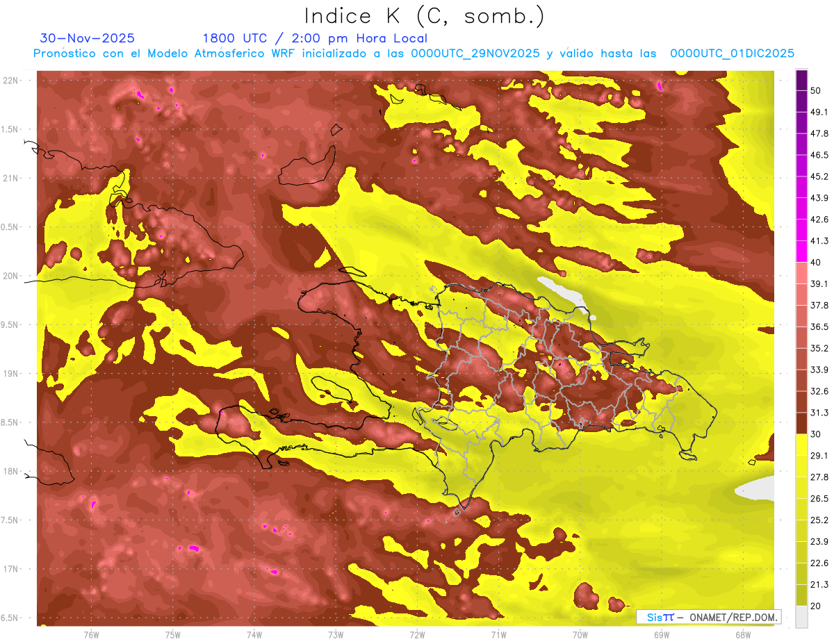The image size is (834, 644).
Task: Click the '36.5' legend value
Action: tap(819, 327)
